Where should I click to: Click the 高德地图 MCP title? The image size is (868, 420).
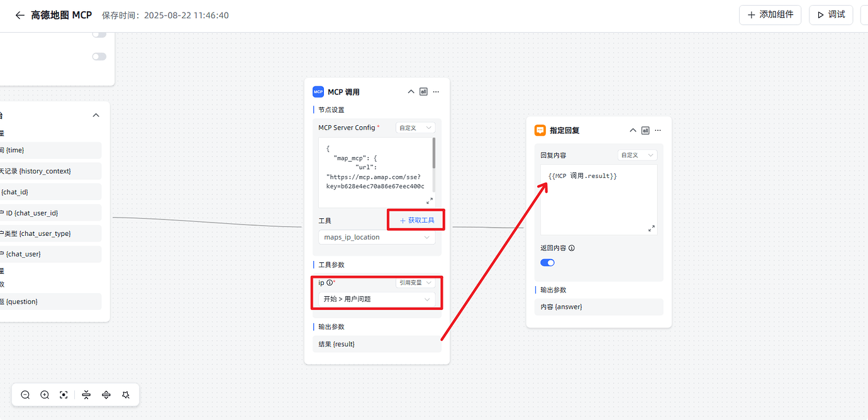(x=61, y=15)
